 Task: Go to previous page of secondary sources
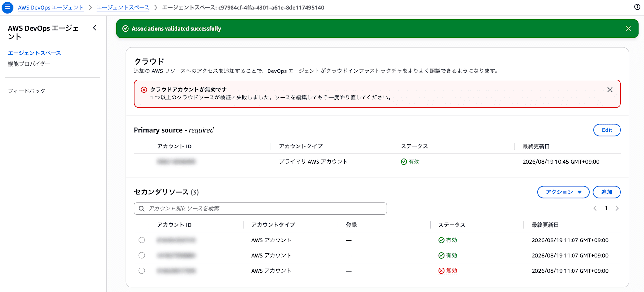pos(595,208)
